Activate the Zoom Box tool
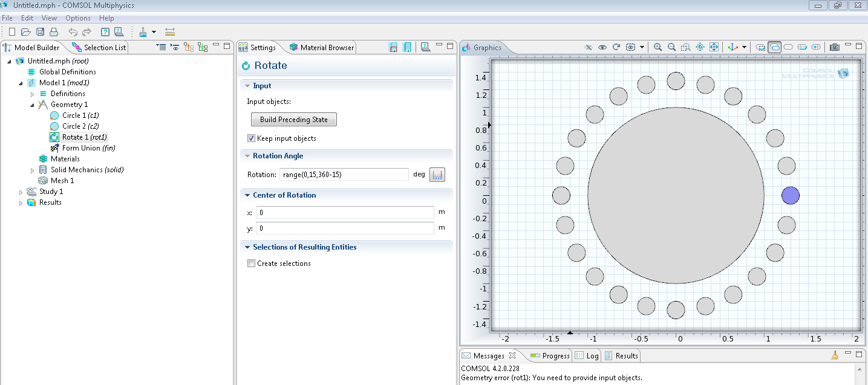Viewport: 868px width, 385px height. [x=685, y=47]
